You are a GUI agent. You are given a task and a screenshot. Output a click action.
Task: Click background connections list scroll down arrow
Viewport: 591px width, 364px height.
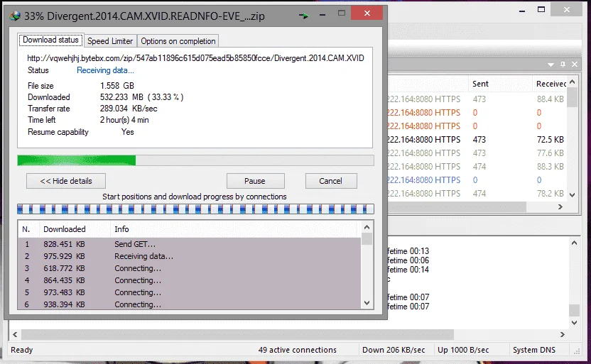click(572, 195)
